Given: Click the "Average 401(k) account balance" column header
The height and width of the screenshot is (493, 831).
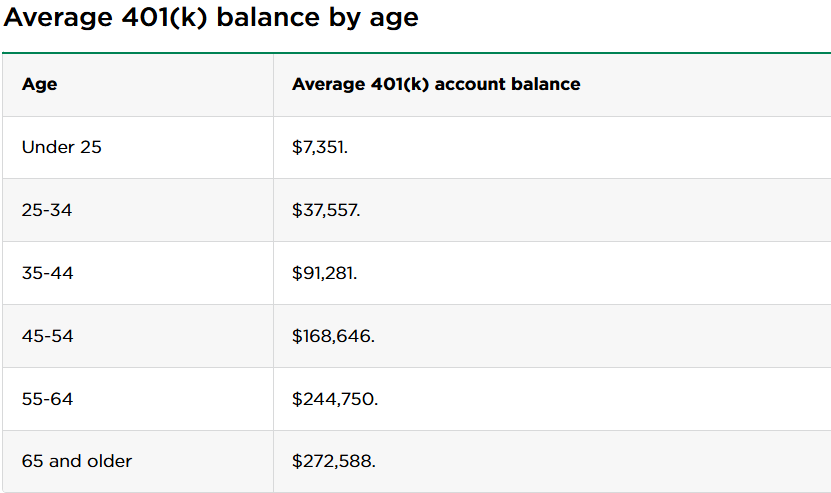Looking at the screenshot, I should 436,84.
